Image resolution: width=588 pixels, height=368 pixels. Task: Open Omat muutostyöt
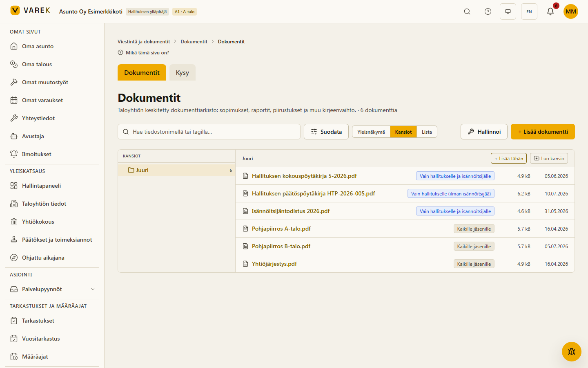[52, 82]
